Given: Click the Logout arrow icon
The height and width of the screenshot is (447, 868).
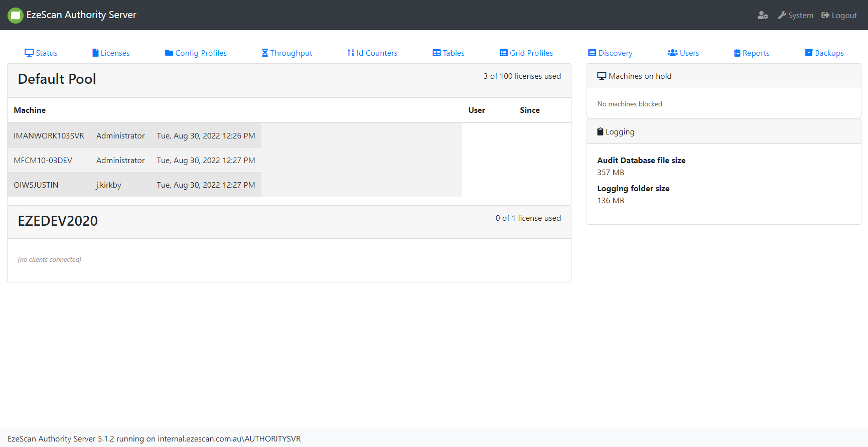Looking at the screenshot, I should pyautogui.click(x=825, y=16).
